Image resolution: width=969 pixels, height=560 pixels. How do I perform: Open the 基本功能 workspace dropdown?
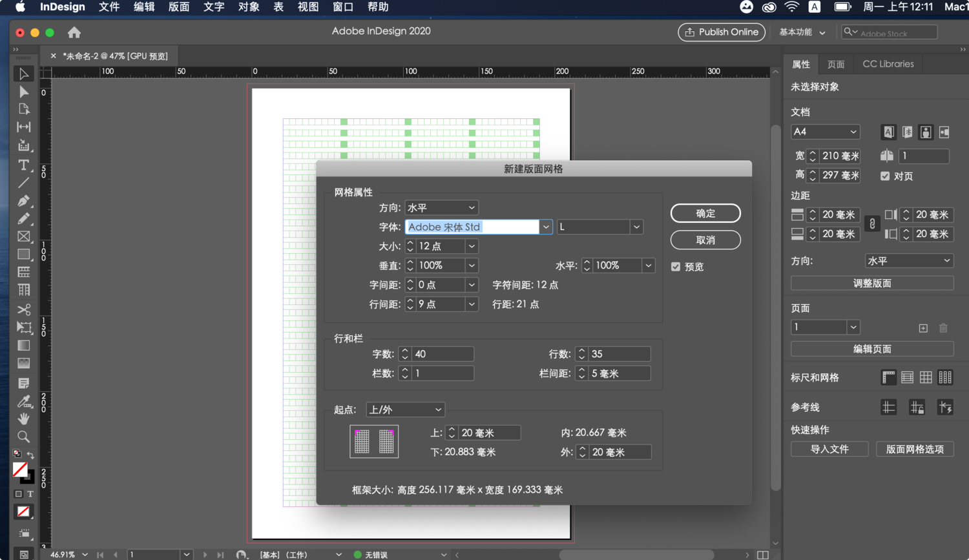click(x=802, y=32)
